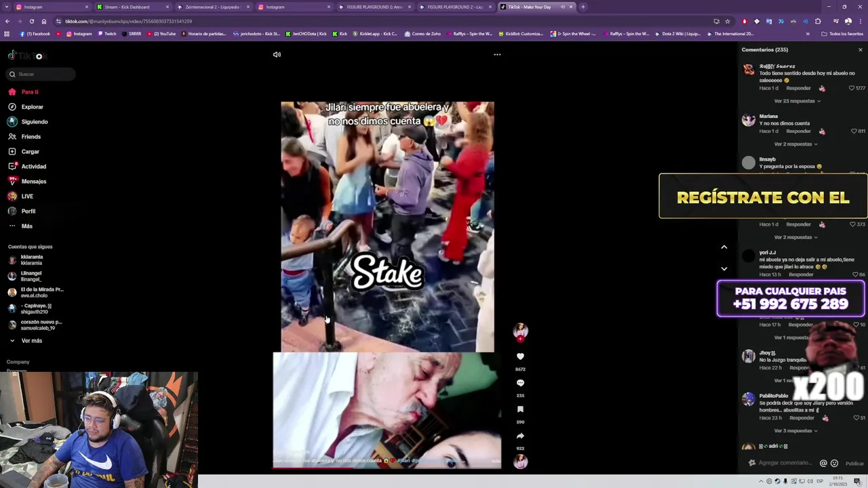This screenshot has height=488, width=868.
Task: Open Correo de Zoho bookmark
Action: [x=422, y=34]
